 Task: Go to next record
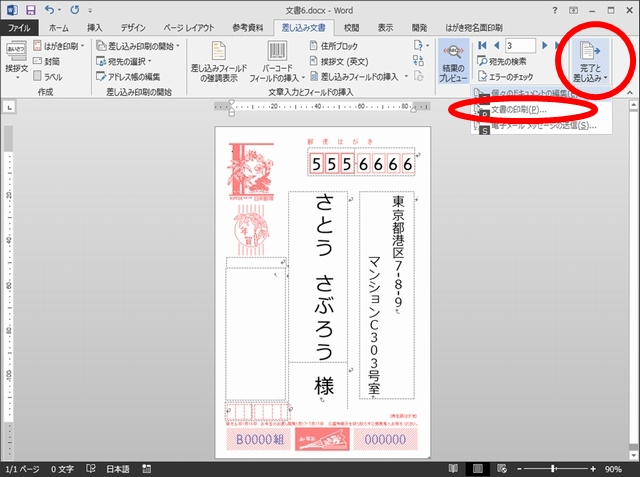(x=544, y=45)
